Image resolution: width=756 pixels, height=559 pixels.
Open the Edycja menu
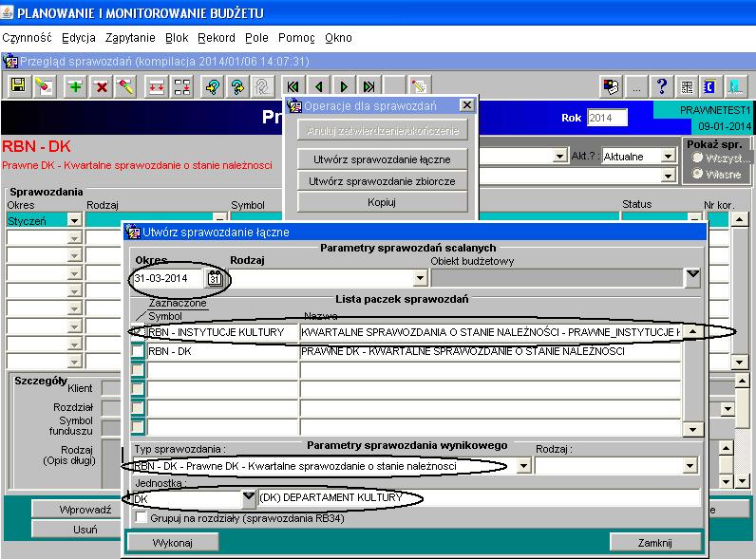point(79,38)
